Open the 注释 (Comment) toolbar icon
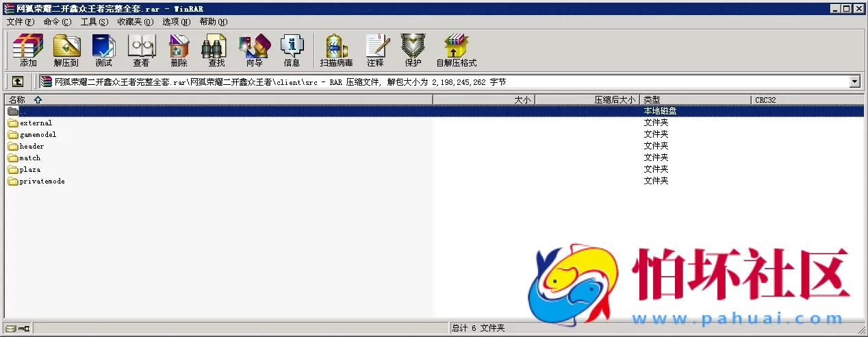 coord(375,50)
